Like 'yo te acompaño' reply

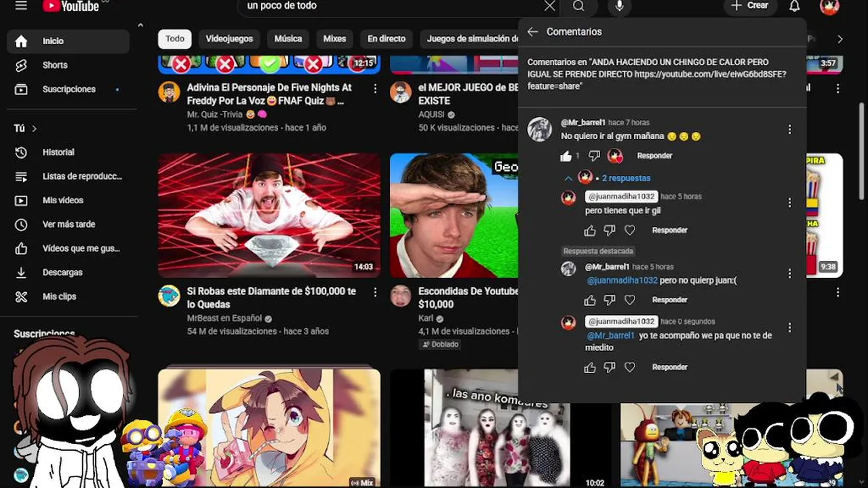tap(590, 367)
